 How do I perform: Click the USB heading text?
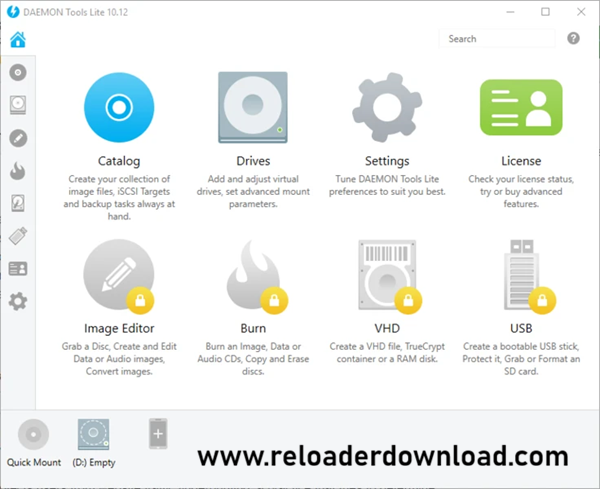coord(521,328)
